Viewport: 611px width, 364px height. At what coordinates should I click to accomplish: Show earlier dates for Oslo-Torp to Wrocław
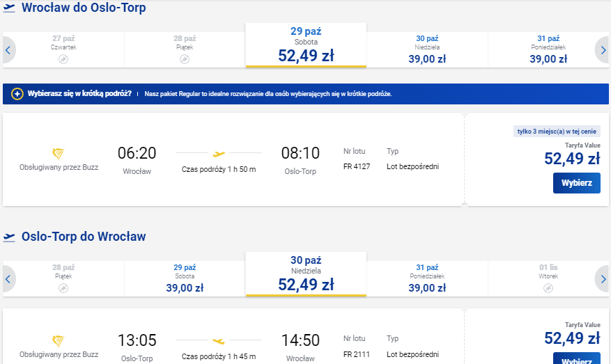pyautogui.click(x=8, y=279)
